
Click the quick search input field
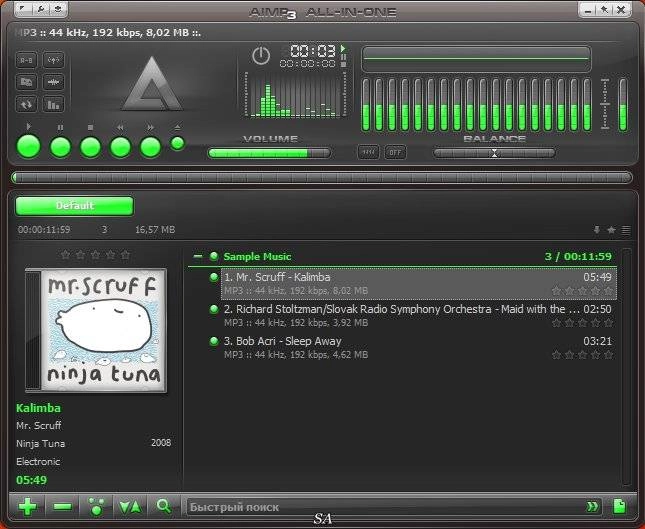click(385, 507)
